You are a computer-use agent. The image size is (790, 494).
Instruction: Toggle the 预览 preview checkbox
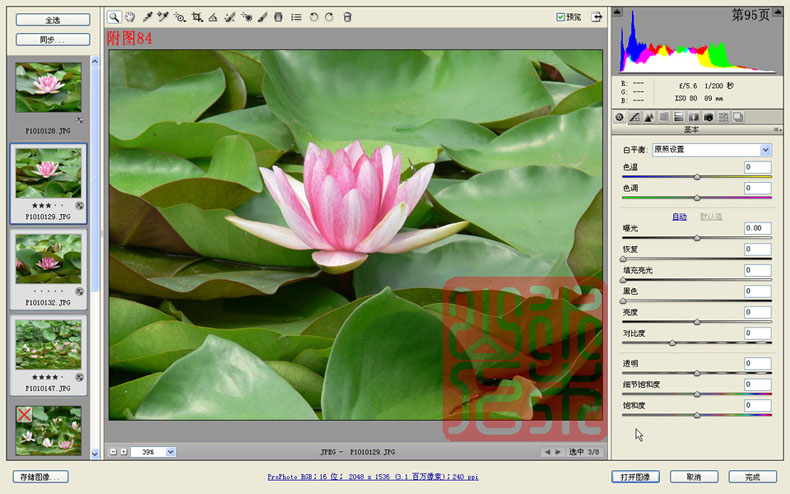pyautogui.click(x=560, y=17)
